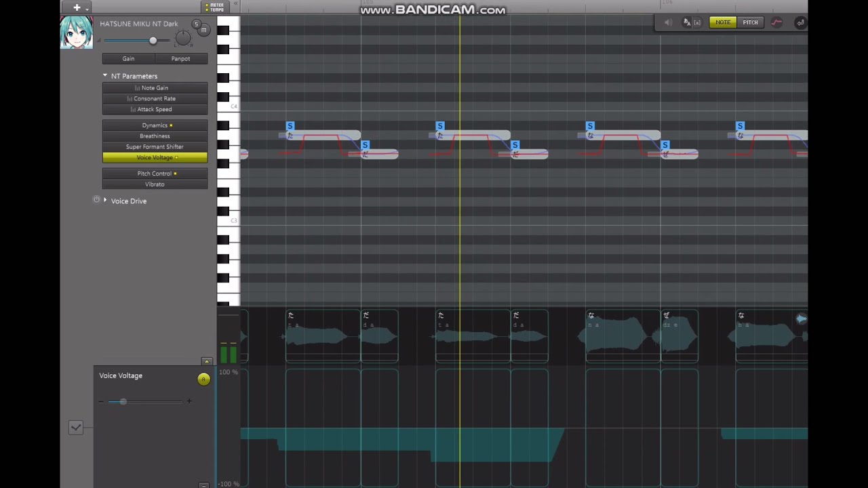The height and width of the screenshot is (488, 868).
Task: Switch to the phoneme [a] display mode
Action: [697, 22]
